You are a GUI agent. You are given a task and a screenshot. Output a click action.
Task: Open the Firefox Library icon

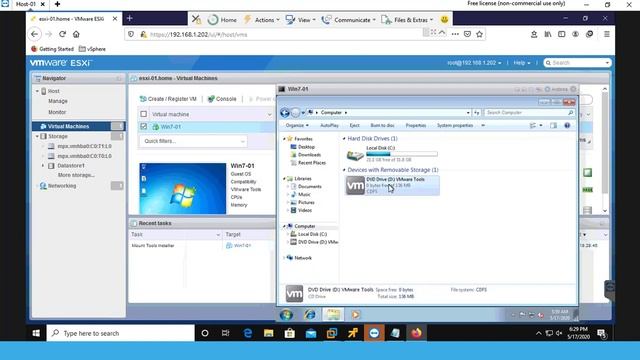click(548, 34)
